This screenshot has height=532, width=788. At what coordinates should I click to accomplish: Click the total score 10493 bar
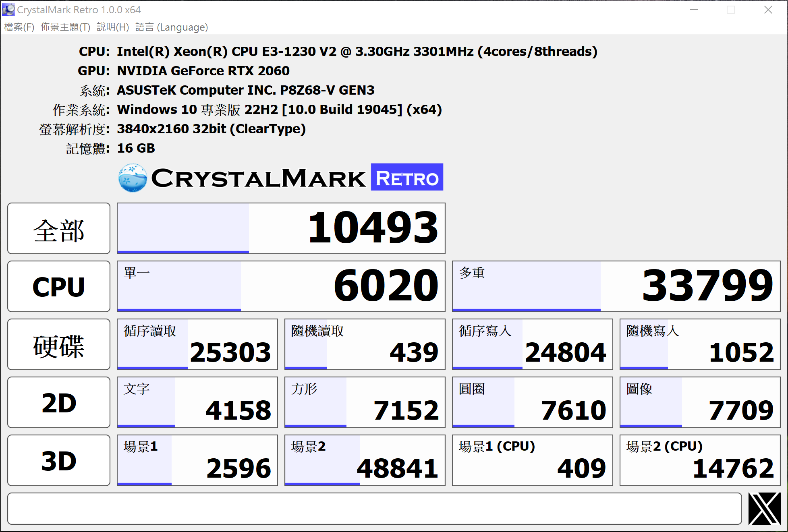click(281, 228)
